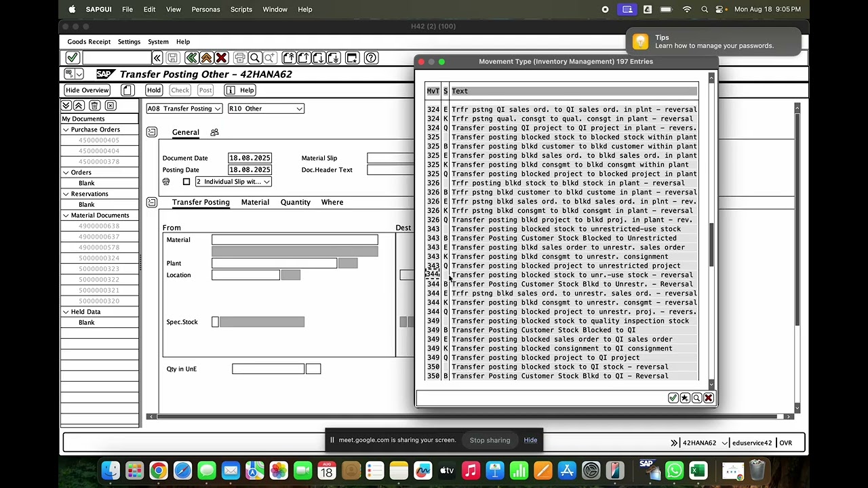The width and height of the screenshot is (868, 488).
Task: Toggle detail data collapse icon beside Transfer Posting
Action: (x=152, y=203)
